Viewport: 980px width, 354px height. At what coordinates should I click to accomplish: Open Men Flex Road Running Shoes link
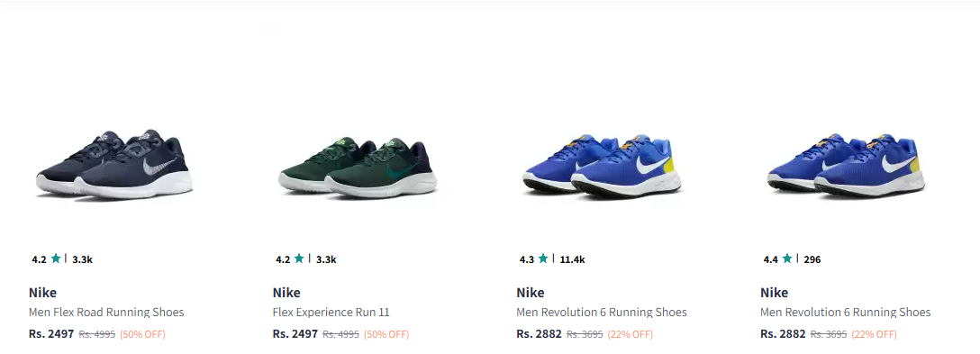pyautogui.click(x=106, y=312)
